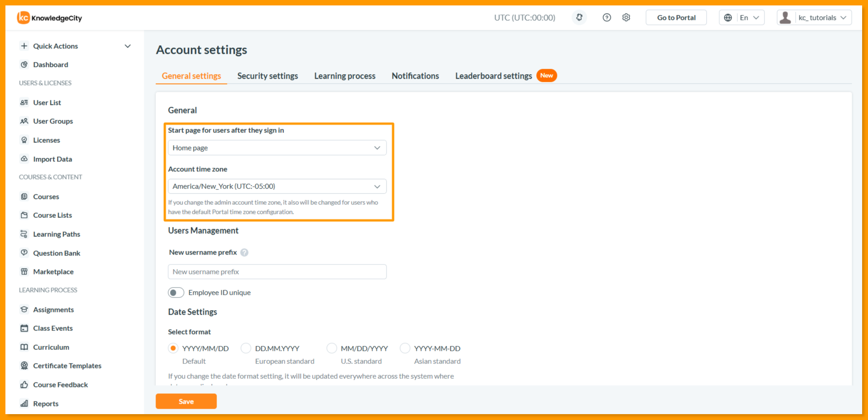Click the notification bell icon in header
Screen dimensions: 868x420
click(x=579, y=18)
